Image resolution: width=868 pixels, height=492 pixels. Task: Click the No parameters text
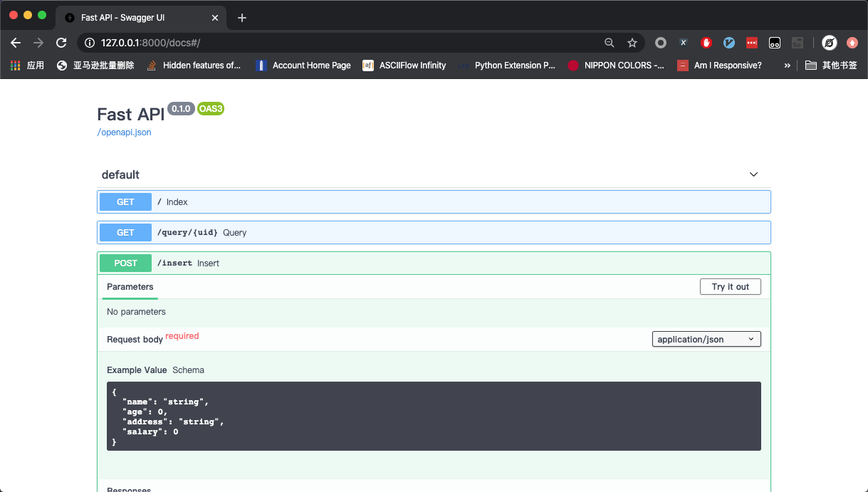click(136, 312)
